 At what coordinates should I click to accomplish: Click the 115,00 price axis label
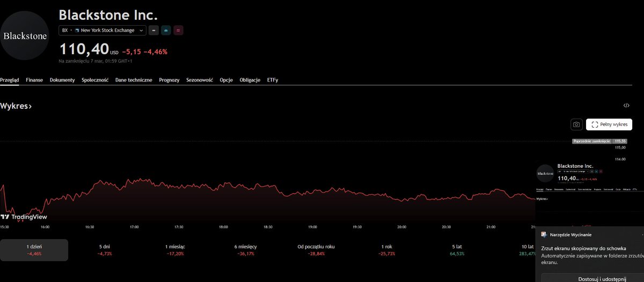click(620, 147)
